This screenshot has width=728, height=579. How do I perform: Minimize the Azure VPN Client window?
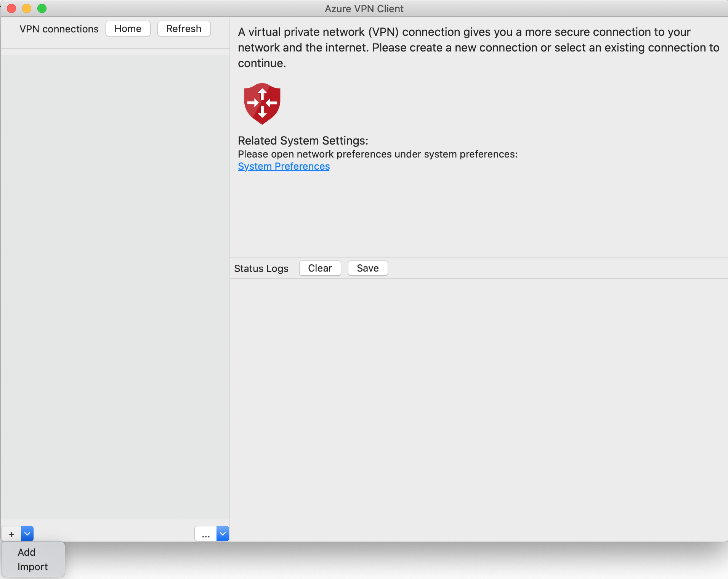click(27, 8)
